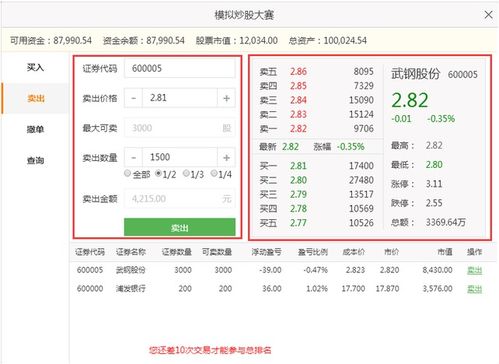Click the 证券代码 column header
The height and width of the screenshot is (364, 499).
[90, 252]
